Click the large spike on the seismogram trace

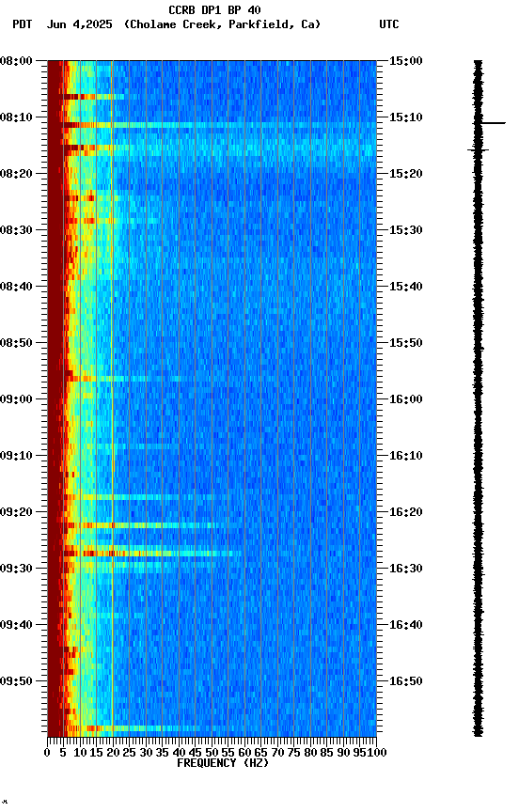tap(490, 123)
